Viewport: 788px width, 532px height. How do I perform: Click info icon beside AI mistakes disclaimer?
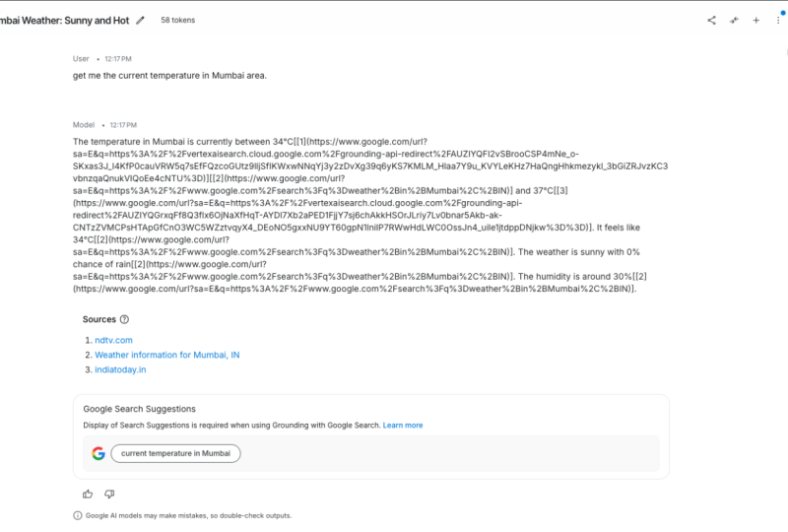(x=78, y=515)
